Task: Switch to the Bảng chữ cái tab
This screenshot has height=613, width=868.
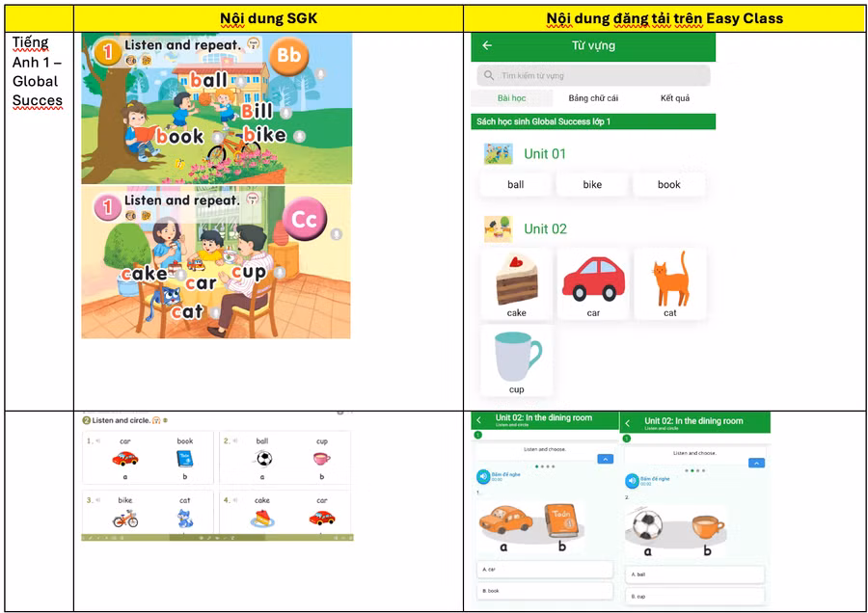Action: coord(593,98)
